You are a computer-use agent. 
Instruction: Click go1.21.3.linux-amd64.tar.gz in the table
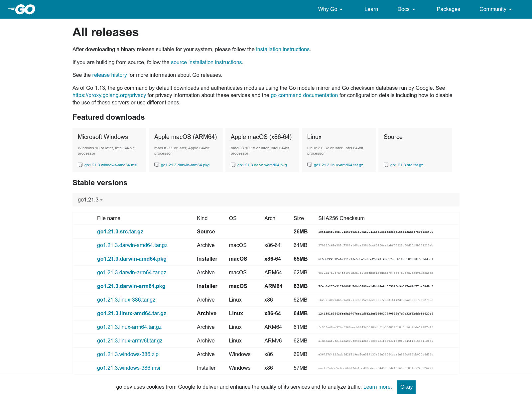click(x=132, y=314)
